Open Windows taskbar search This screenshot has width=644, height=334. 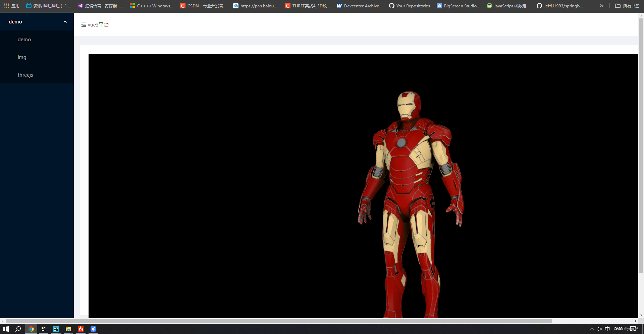click(x=18, y=329)
